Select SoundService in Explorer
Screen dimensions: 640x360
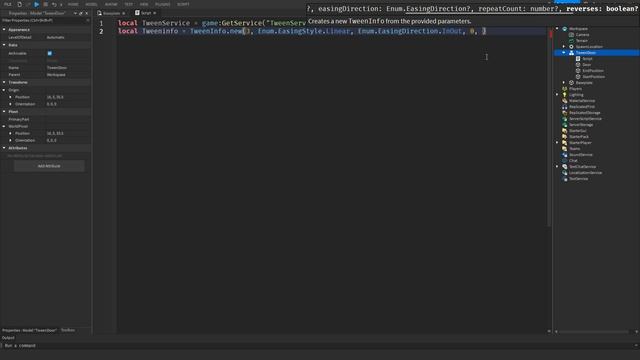[x=580, y=155]
